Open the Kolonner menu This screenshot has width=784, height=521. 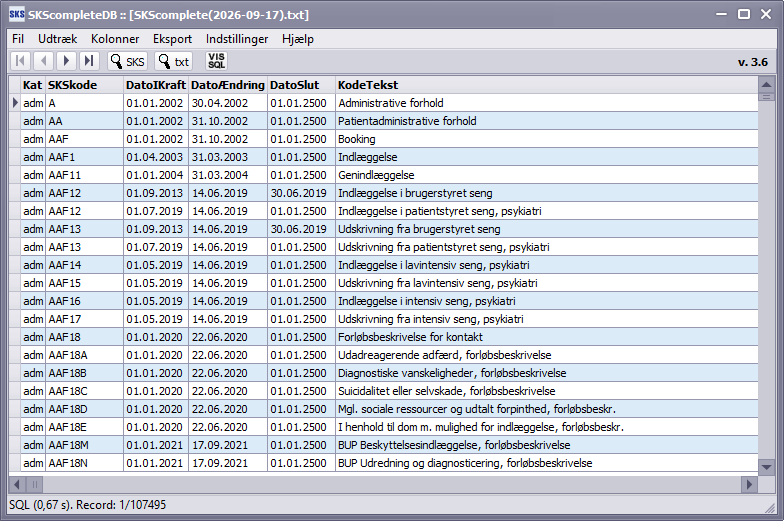coord(115,39)
